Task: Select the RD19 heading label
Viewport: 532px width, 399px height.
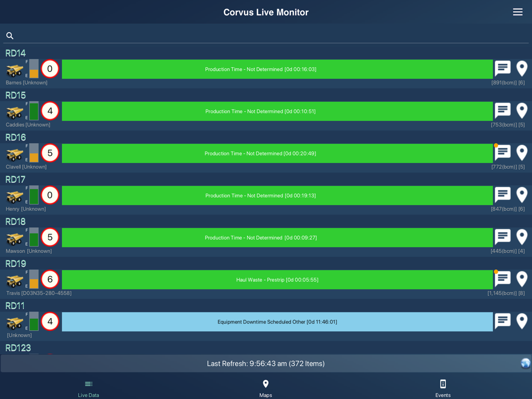Action: [x=15, y=264]
